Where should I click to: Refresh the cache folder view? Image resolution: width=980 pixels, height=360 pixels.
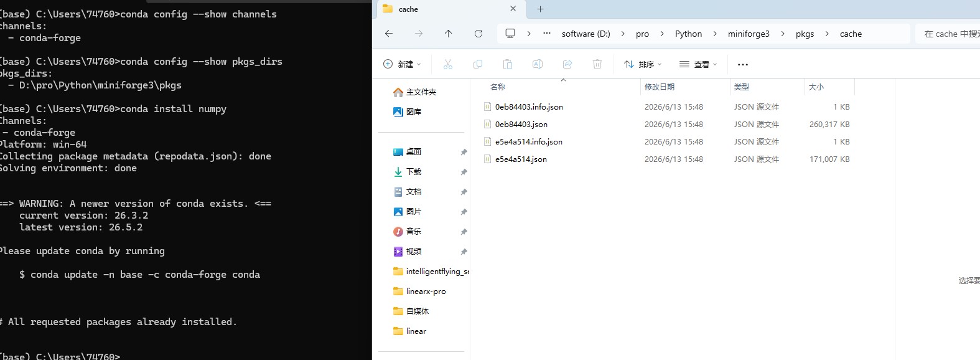pyautogui.click(x=478, y=34)
